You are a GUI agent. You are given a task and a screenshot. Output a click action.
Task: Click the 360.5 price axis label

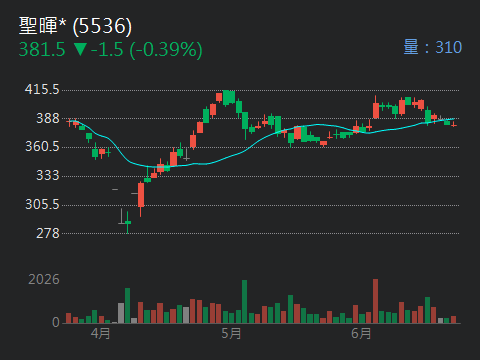tap(42, 147)
